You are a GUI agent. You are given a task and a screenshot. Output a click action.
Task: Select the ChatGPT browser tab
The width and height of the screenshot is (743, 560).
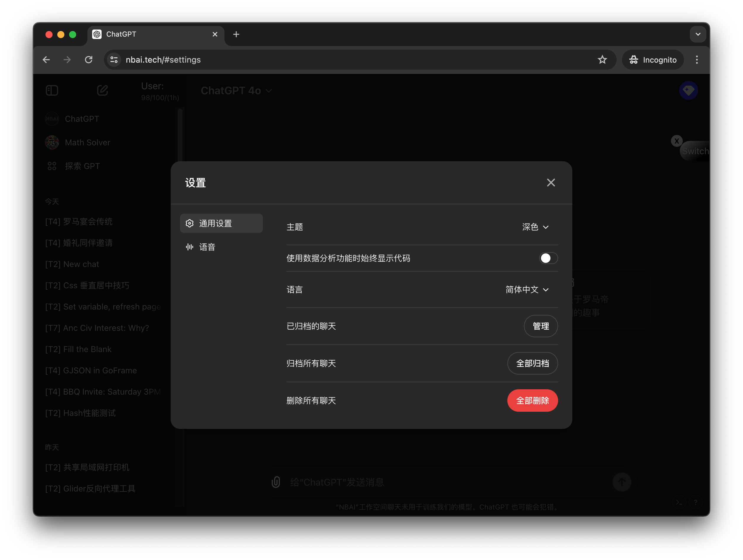pos(156,34)
